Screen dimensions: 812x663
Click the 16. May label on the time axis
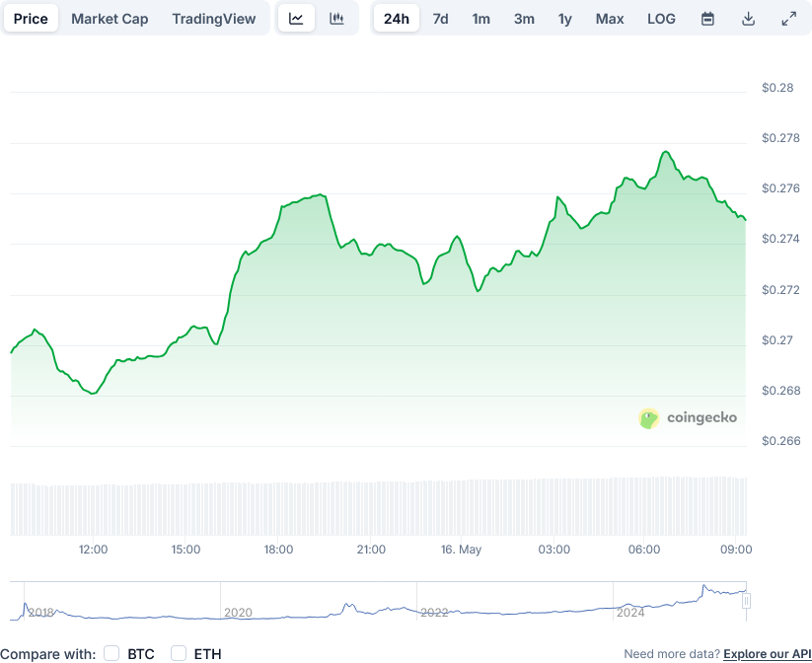point(460,550)
